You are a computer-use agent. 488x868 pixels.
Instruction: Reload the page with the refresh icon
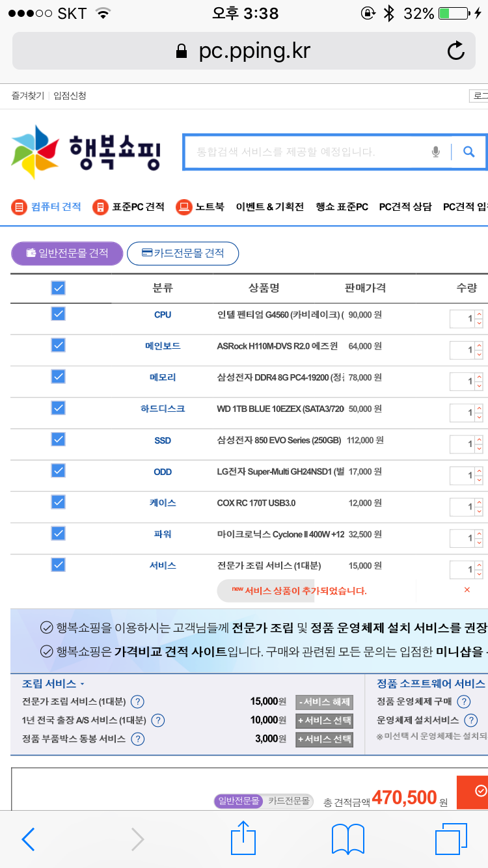click(456, 51)
